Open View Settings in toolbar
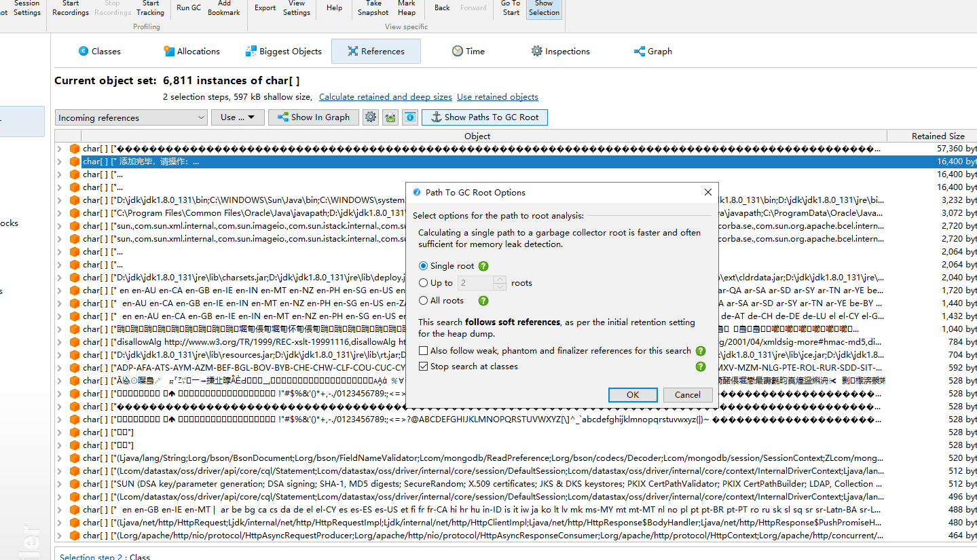 point(297,7)
